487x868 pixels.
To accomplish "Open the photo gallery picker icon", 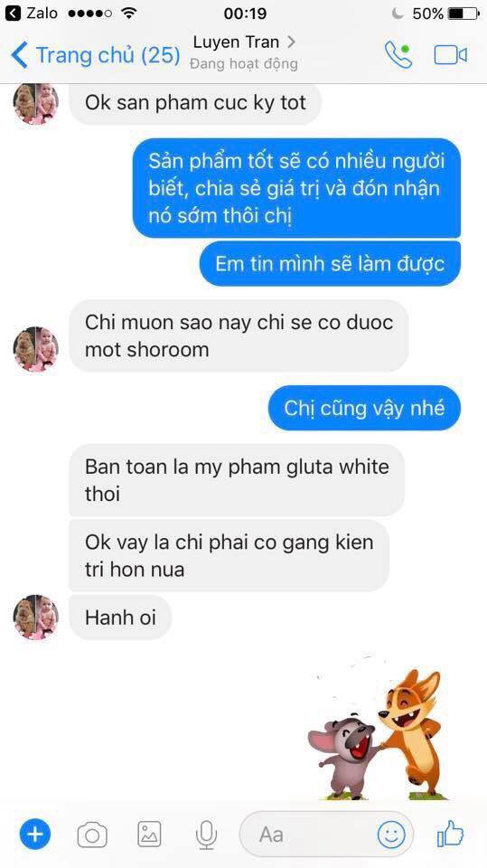I will click(149, 834).
